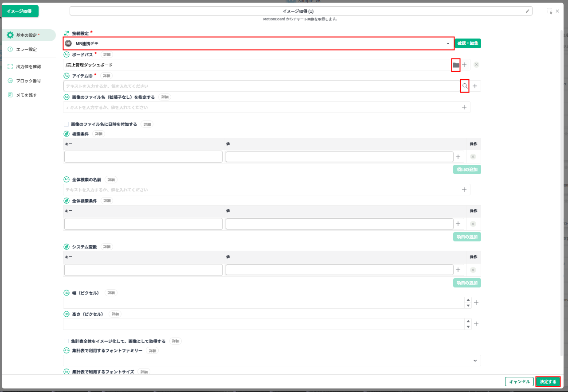Enable 画像のファイル名に日時を付加する checkbox
The height and width of the screenshot is (392, 568).
[x=67, y=124]
